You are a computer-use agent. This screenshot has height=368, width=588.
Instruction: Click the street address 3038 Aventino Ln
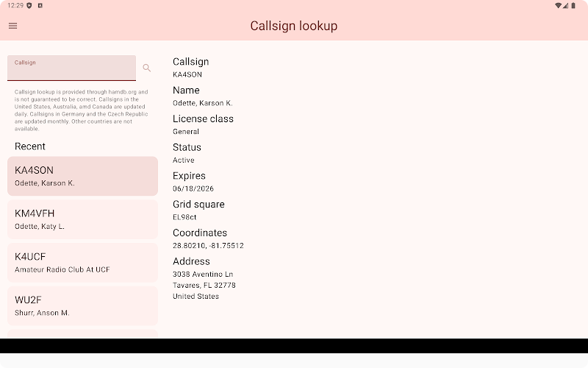coord(203,275)
